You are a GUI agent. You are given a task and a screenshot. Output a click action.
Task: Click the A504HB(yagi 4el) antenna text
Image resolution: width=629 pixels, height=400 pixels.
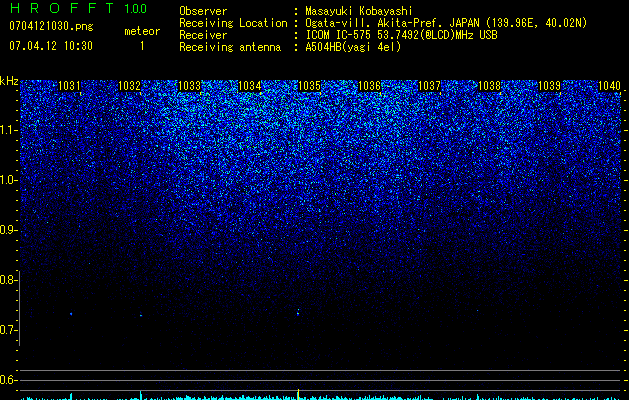coord(353,47)
